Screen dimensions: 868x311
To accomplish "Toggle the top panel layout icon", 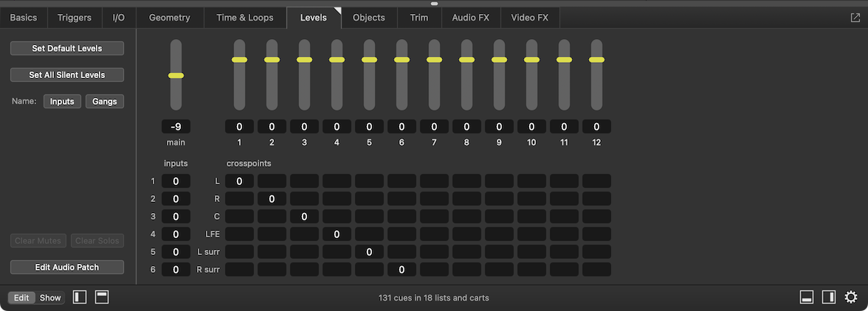I will click(x=102, y=298).
